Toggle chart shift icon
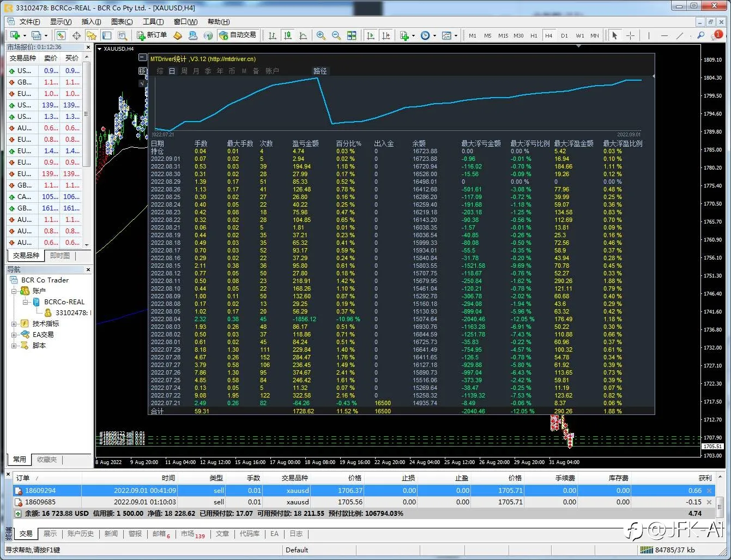 (386, 35)
